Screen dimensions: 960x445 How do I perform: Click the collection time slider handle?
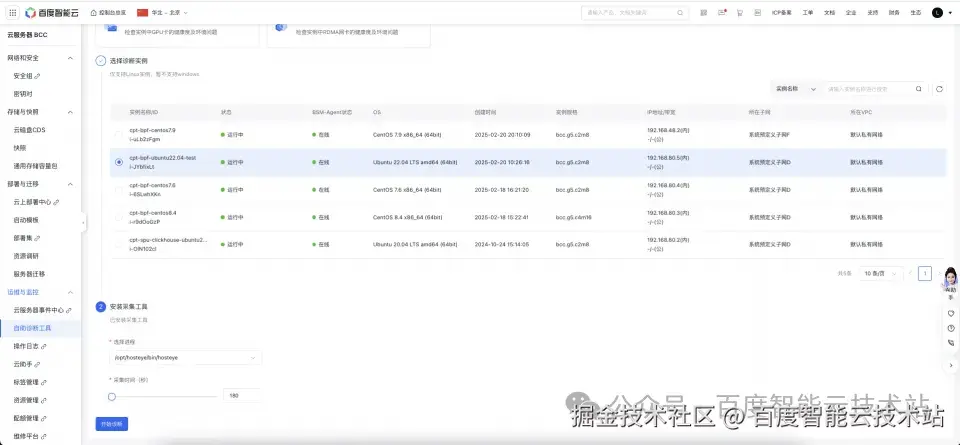click(111, 397)
